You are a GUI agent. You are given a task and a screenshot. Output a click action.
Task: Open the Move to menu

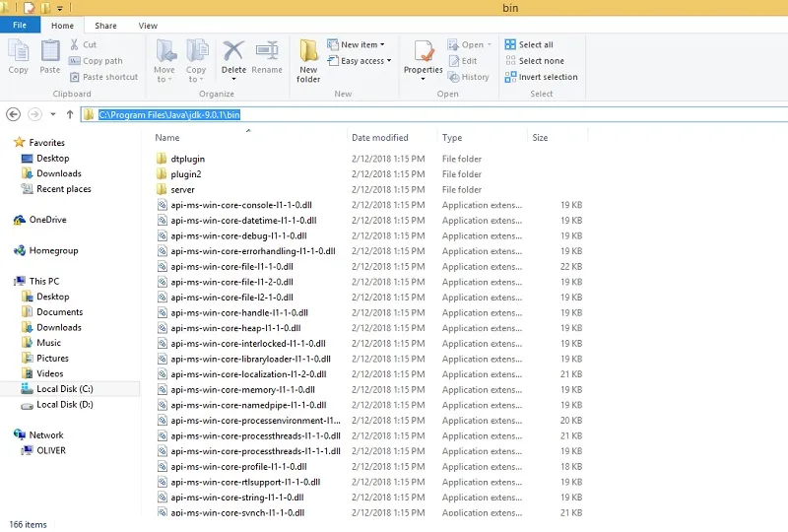coord(164,60)
